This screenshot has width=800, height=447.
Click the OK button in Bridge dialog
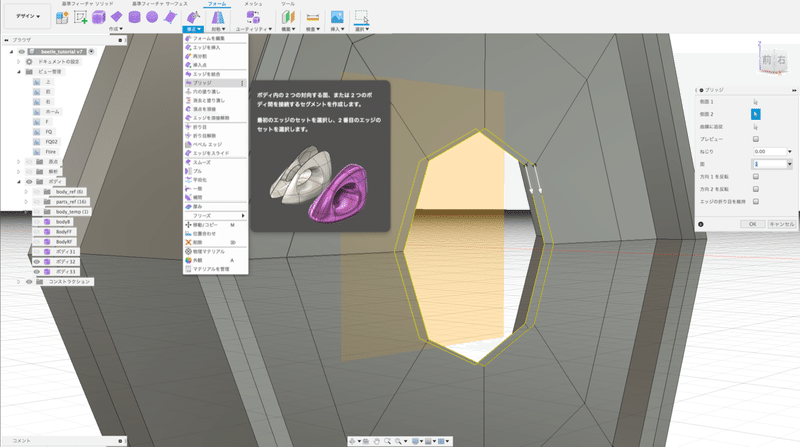(753, 224)
